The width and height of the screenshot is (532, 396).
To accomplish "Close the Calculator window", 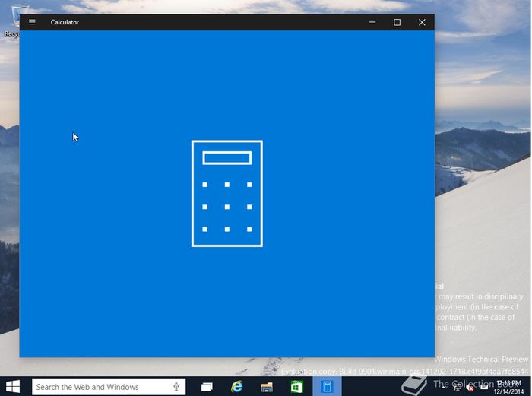I will pos(422,22).
